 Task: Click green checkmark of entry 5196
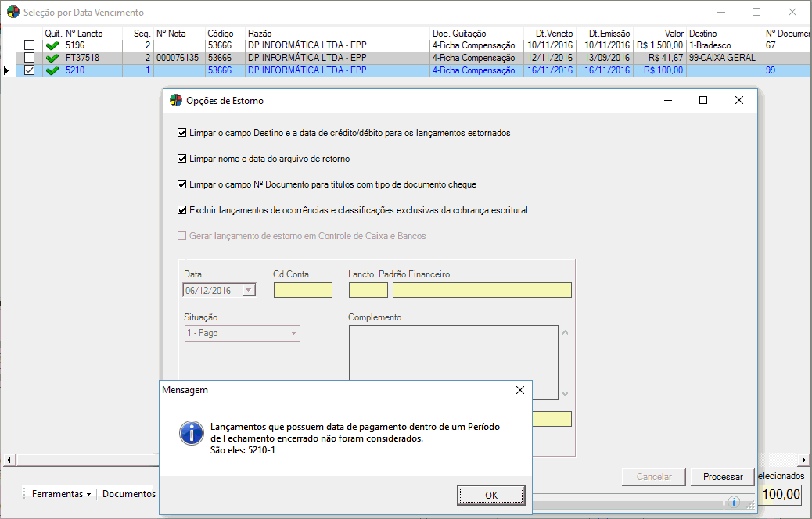pyautogui.click(x=52, y=45)
